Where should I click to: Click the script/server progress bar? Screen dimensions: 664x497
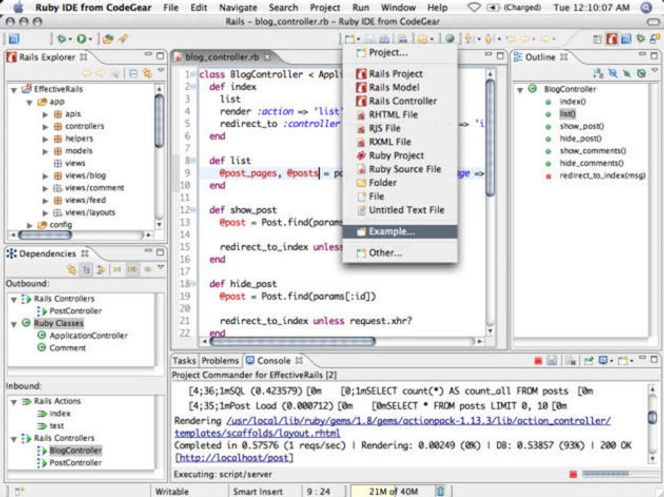click(x=606, y=474)
